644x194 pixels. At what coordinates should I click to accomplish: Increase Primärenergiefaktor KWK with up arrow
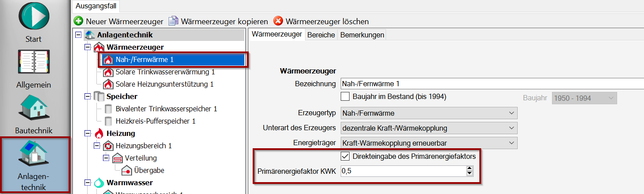tap(470, 168)
